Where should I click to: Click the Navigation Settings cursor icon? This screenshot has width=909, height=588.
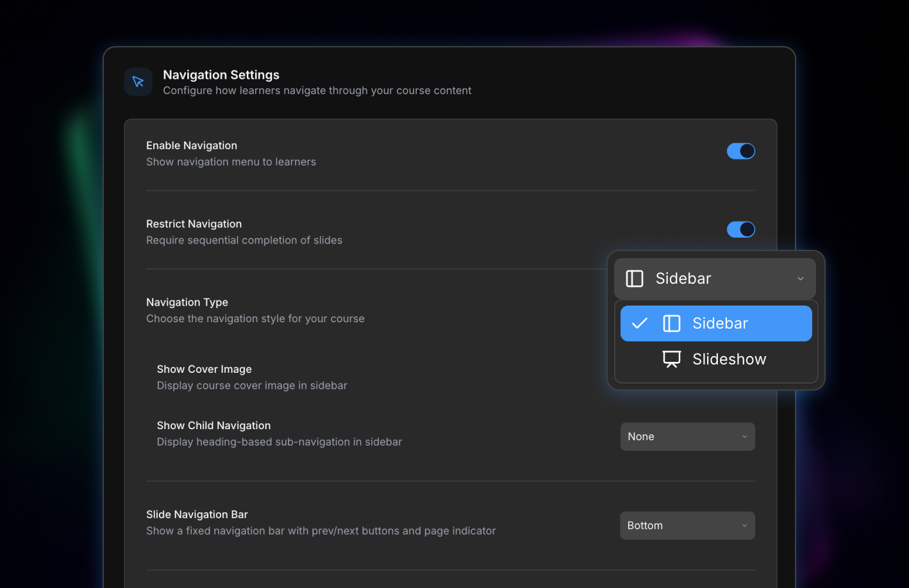[138, 82]
